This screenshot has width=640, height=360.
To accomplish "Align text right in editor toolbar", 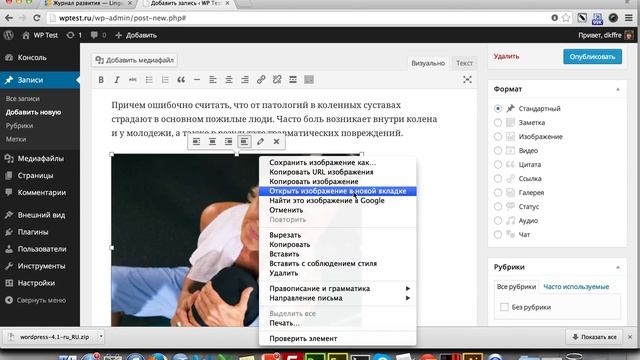I will (244, 80).
